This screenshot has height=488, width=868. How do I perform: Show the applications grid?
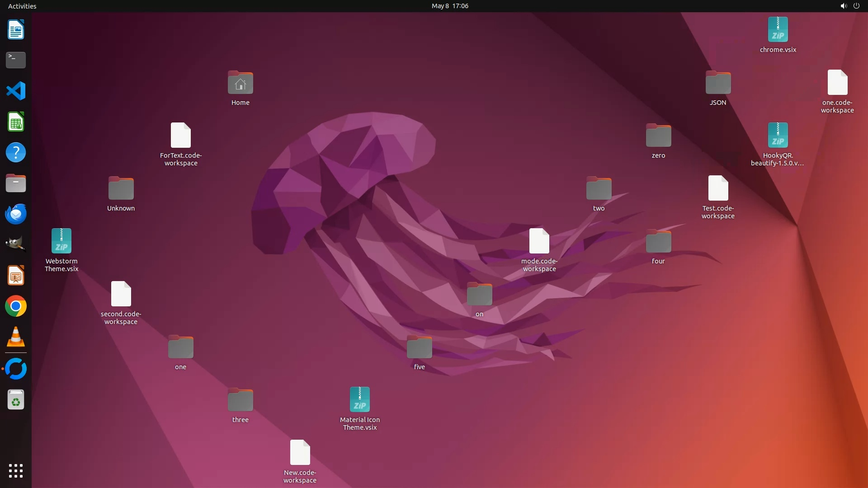pyautogui.click(x=16, y=470)
